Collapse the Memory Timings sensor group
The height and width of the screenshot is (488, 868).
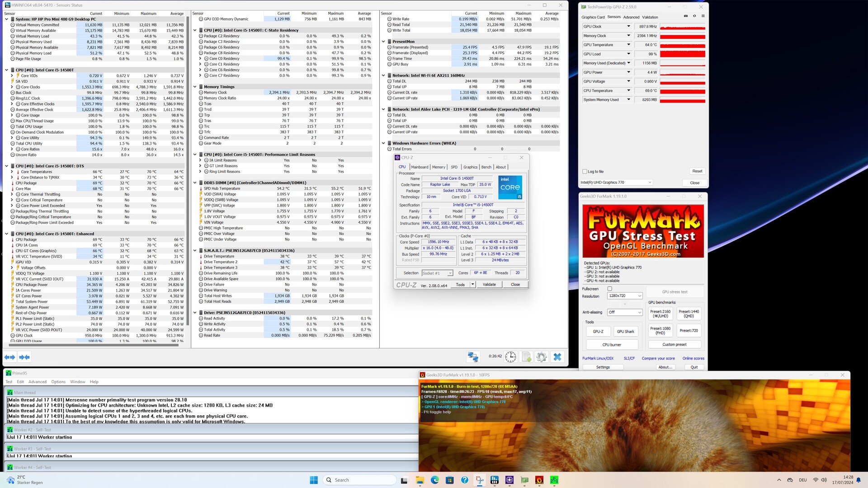(195, 87)
